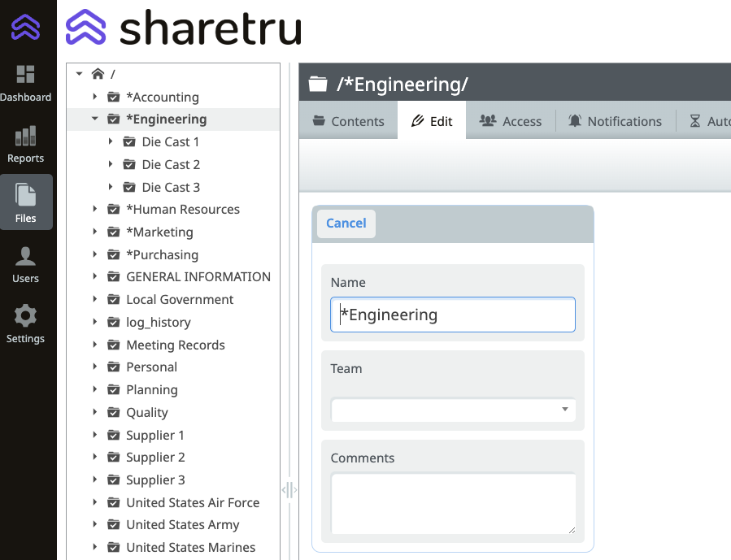Click the *Engineering folder icon in tree
The height and width of the screenshot is (560, 731).
click(113, 119)
